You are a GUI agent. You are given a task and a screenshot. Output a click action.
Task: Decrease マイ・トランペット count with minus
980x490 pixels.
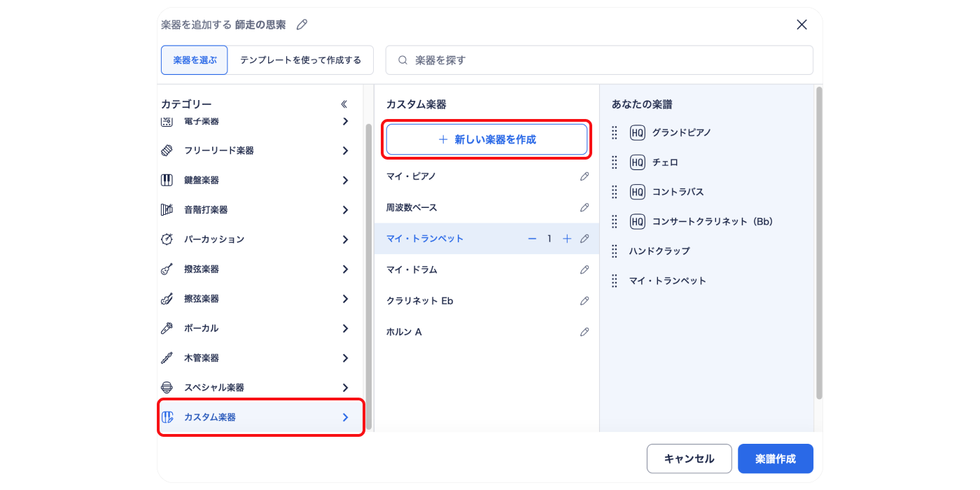point(532,239)
